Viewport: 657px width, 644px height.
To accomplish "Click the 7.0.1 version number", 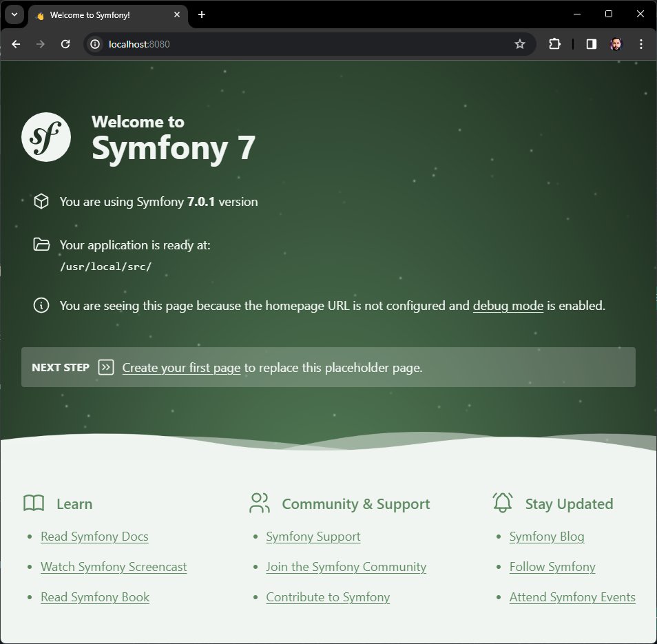I will pos(200,202).
